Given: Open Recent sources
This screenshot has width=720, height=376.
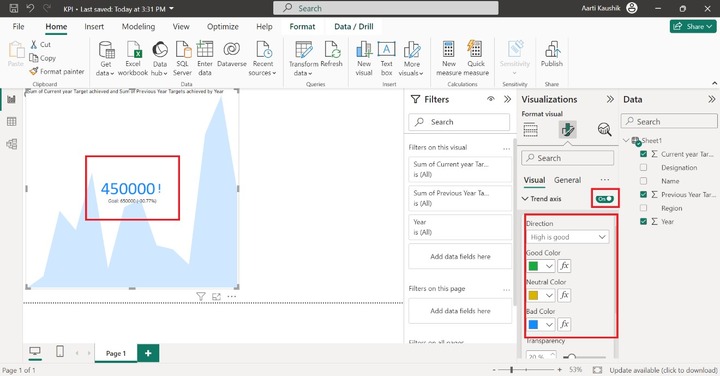Looking at the screenshot, I should coord(263,58).
